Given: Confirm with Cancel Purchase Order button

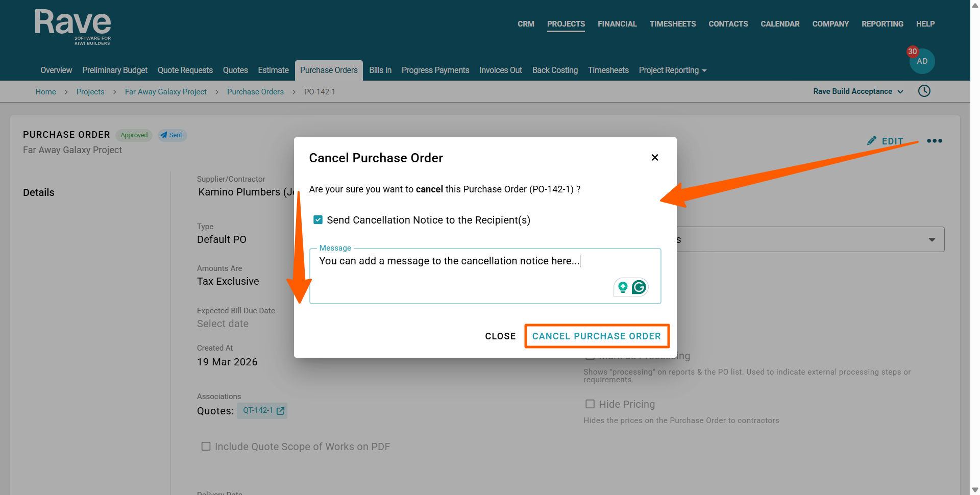Looking at the screenshot, I should pyautogui.click(x=597, y=336).
